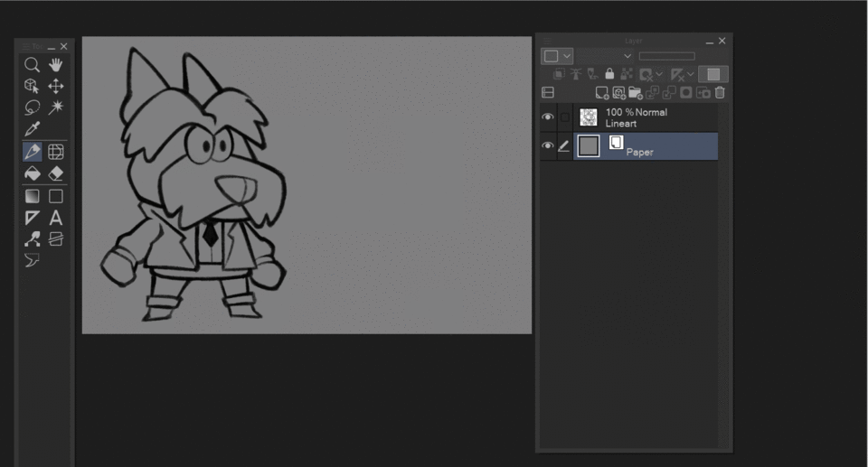868x467 pixels.
Task: Hide the Paper layer
Action: [x=548, y=145]
